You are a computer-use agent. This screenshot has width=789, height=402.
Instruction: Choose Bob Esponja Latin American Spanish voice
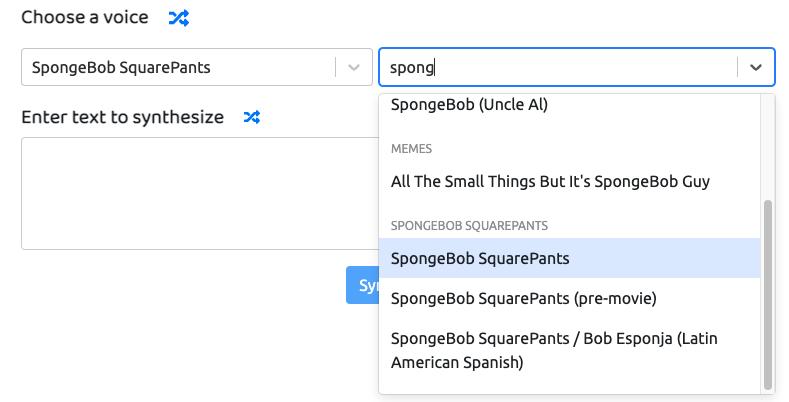[x=570, y=350]
